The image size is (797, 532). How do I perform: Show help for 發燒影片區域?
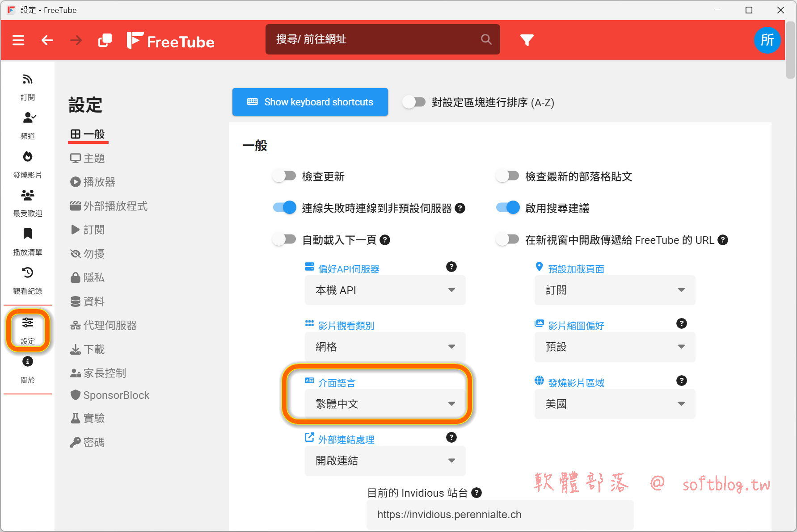click(x=681, y=381)
